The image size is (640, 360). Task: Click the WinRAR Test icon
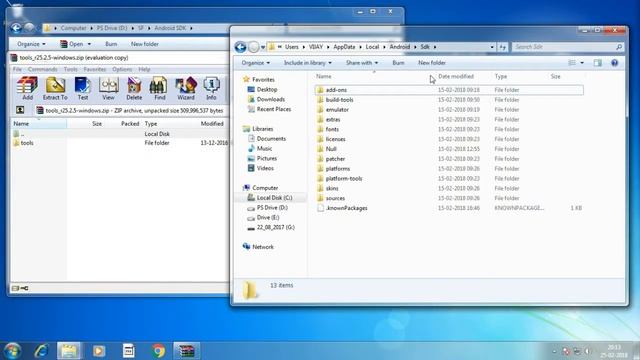(x=82, y=88)
